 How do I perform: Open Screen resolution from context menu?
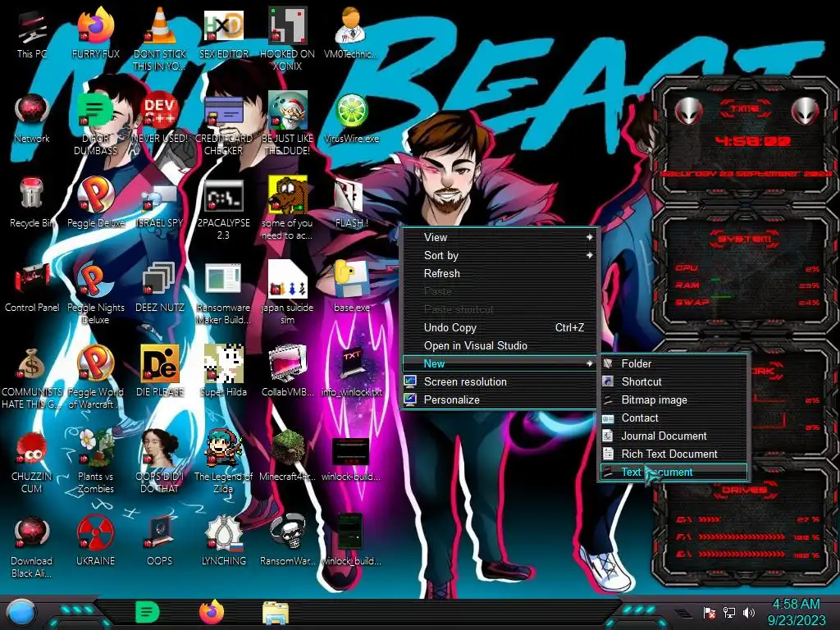500,382
